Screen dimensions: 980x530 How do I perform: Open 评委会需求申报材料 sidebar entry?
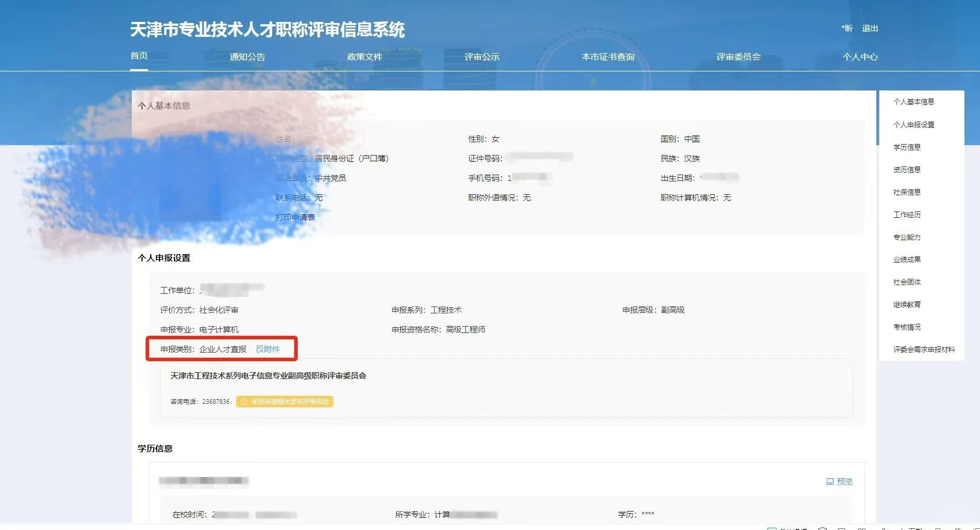924,349
